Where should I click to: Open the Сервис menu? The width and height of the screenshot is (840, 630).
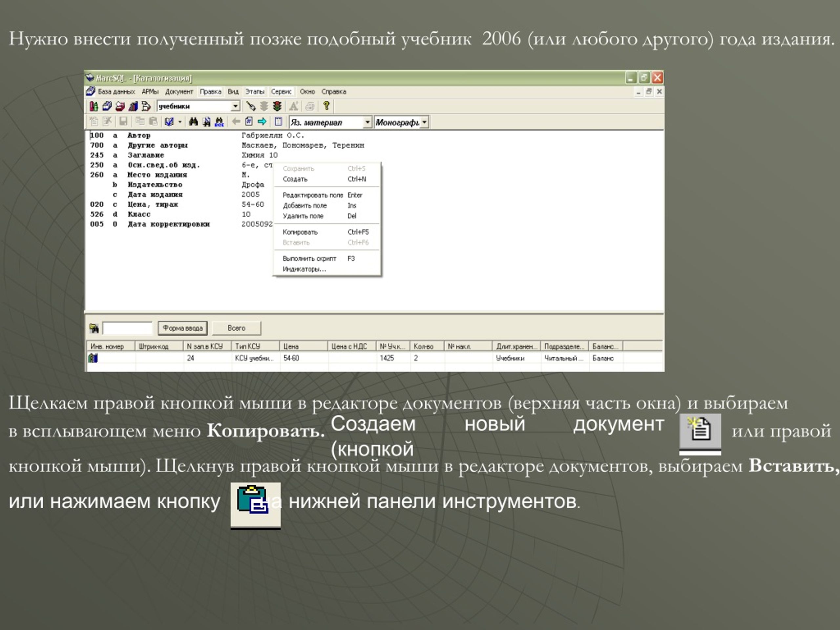coord(281,92)
